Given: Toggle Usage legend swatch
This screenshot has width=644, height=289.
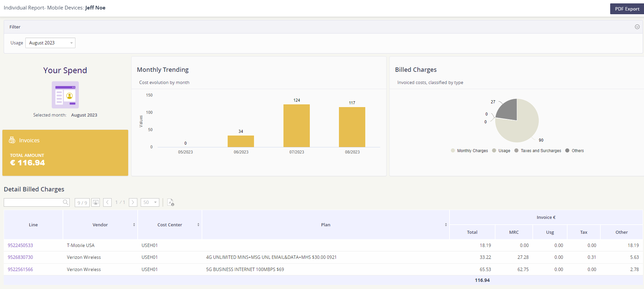Looking at the screenshot, I should (494, 150).
